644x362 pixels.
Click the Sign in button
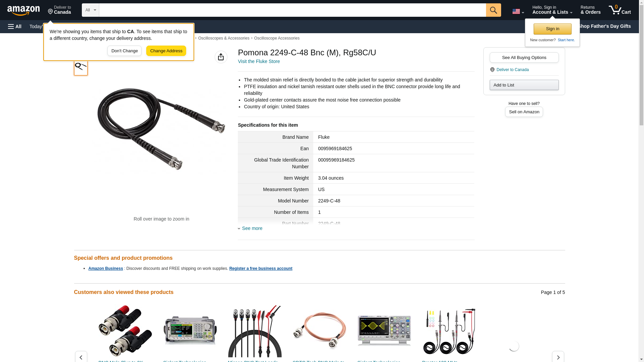(552, 29)
